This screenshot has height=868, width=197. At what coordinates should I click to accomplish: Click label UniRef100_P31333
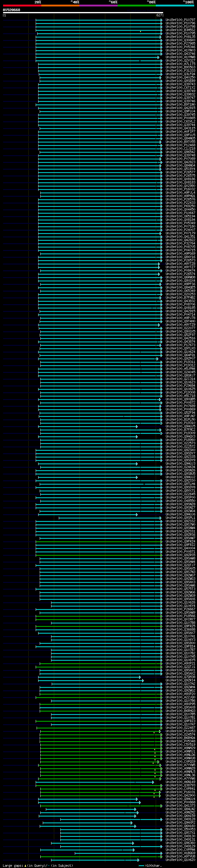click(180, 71)
